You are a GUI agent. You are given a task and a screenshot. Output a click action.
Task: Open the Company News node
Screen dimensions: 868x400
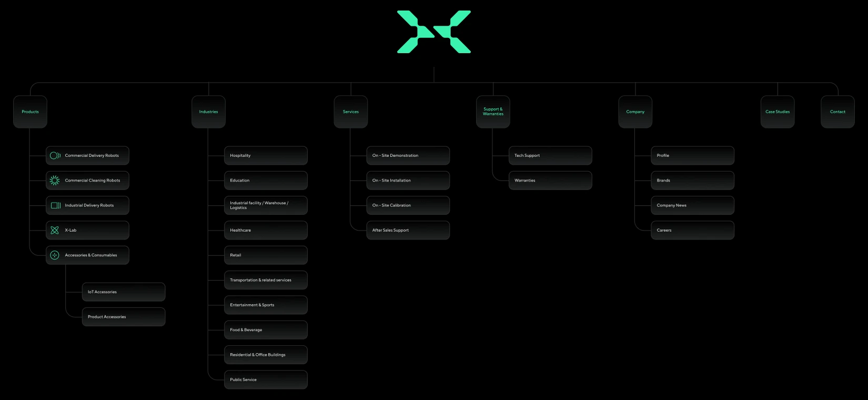coord(692,205)
